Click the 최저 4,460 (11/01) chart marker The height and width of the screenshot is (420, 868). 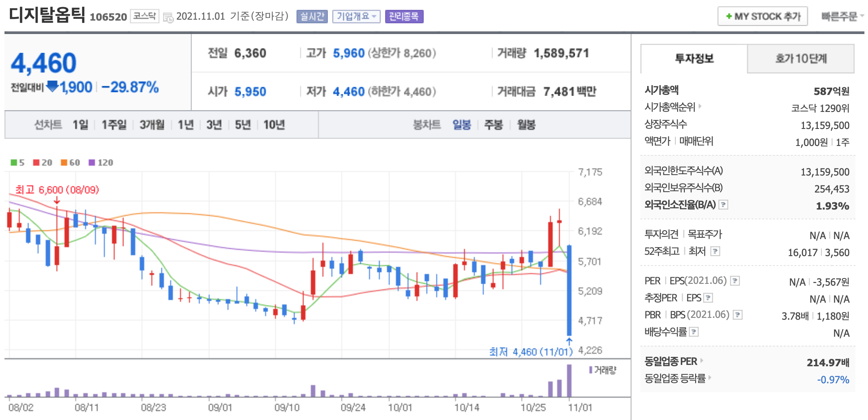tap(531, 352)
